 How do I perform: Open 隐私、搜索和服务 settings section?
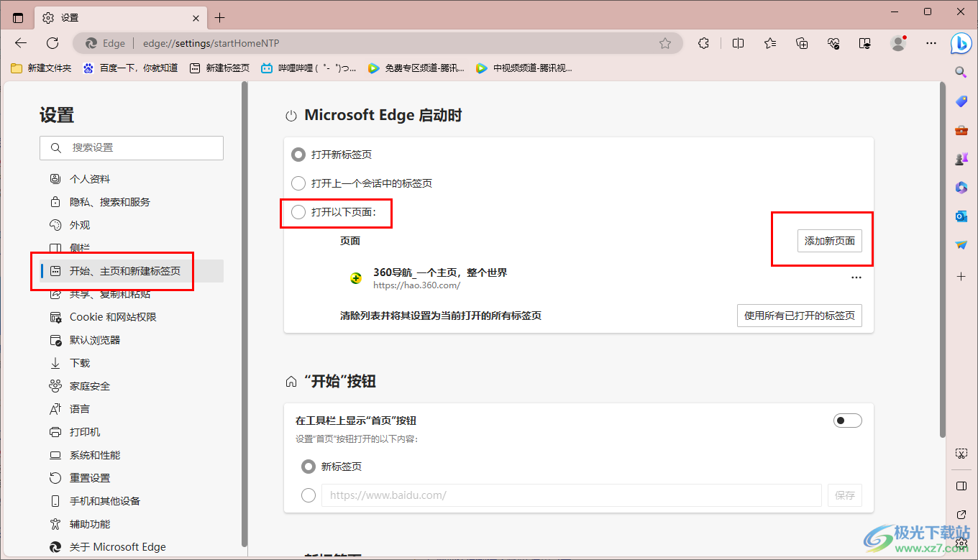click(x=132, y=202)
